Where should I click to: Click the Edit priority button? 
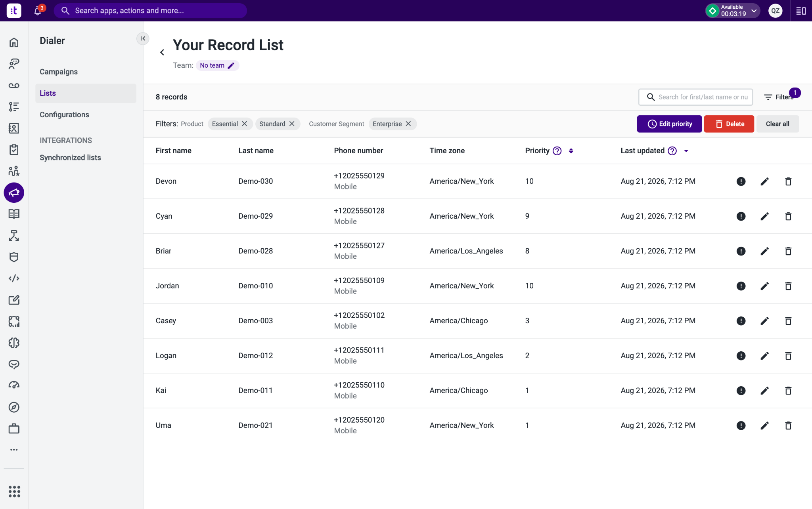point(669,124)
